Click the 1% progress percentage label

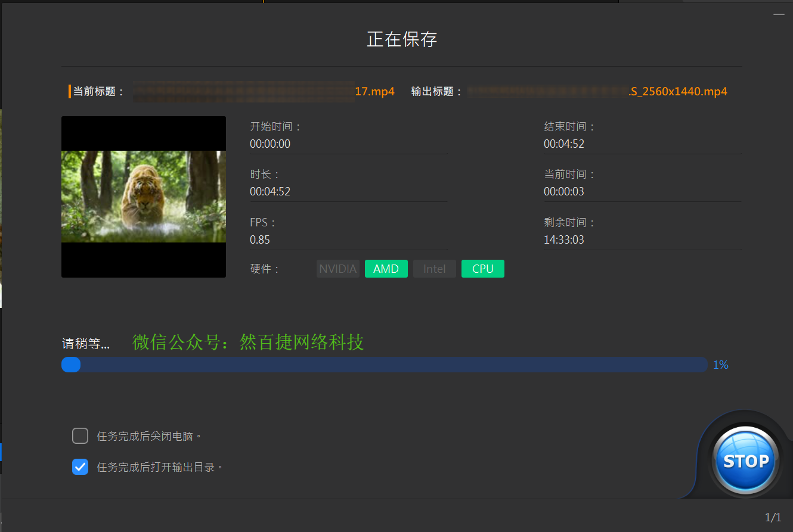[720, 365]
